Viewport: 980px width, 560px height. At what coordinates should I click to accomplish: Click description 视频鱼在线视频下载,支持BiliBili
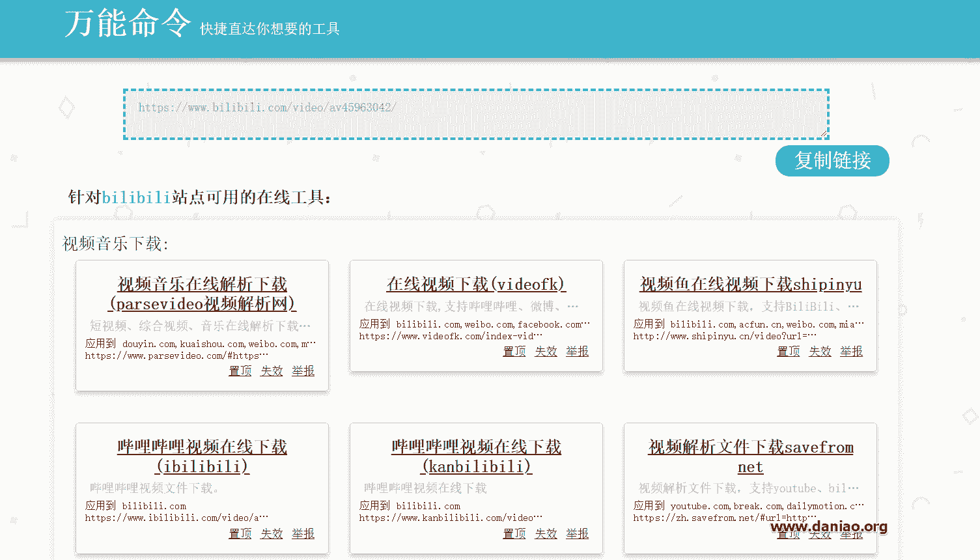tap(749, 306)
